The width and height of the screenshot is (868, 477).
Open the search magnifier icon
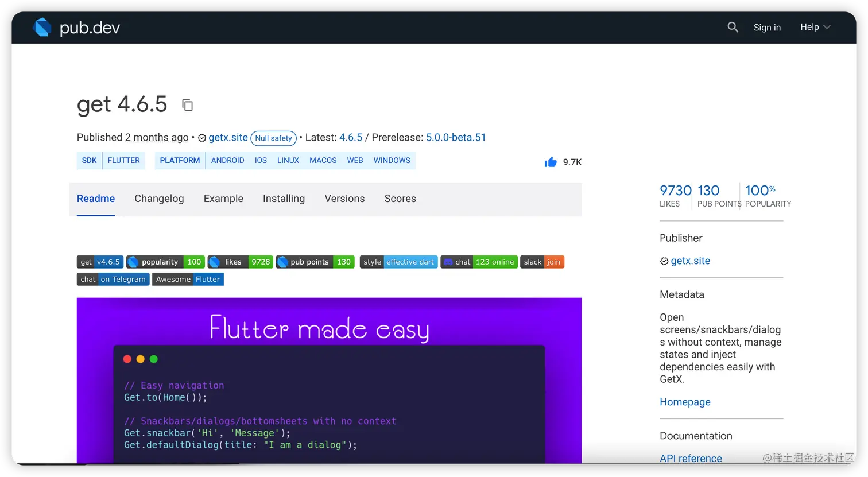(x=733, y=27)
